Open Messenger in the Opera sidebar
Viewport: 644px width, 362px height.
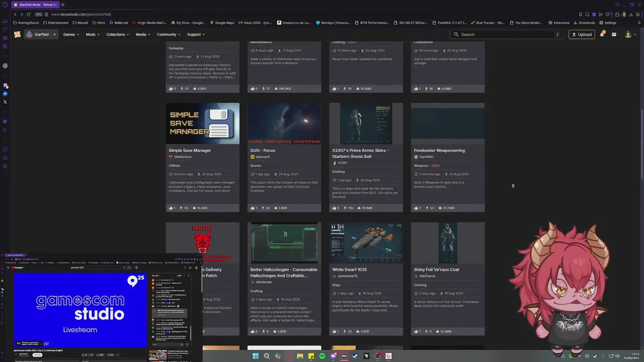tap(5, 94)
